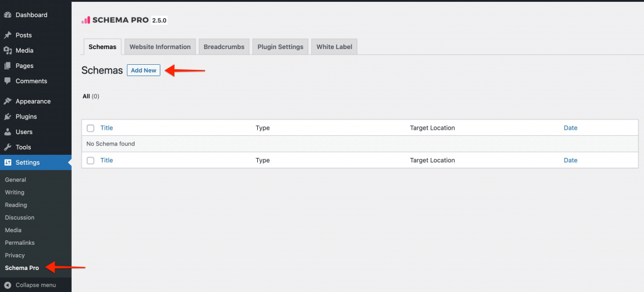644x292 pixels.
Task: Click the Comments bubble icon
Action: (x=8, y=81)
